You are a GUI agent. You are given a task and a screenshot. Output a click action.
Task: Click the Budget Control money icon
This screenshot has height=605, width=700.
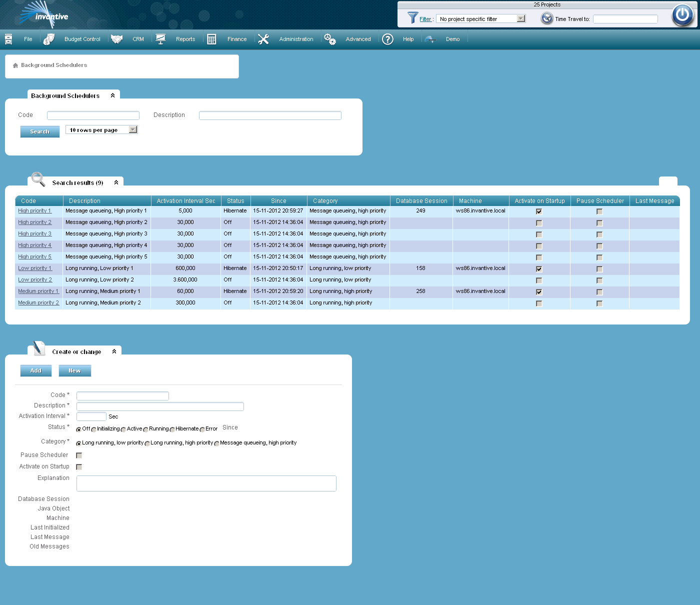tap(49, 39)
